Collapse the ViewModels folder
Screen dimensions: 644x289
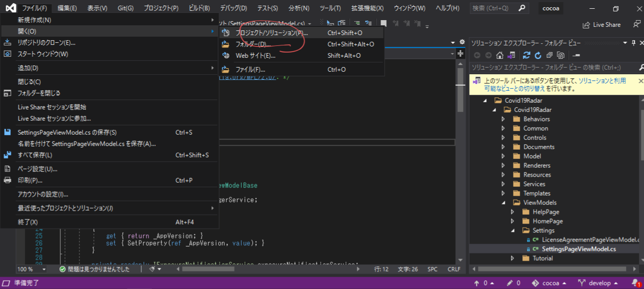pyautogui.click(x=504, y=203)
